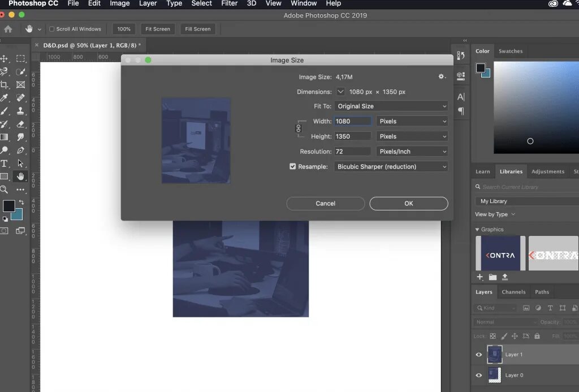The width and height of the screenshot is (579, 392).
Task: Open the Filter menu
Action: 230,4
